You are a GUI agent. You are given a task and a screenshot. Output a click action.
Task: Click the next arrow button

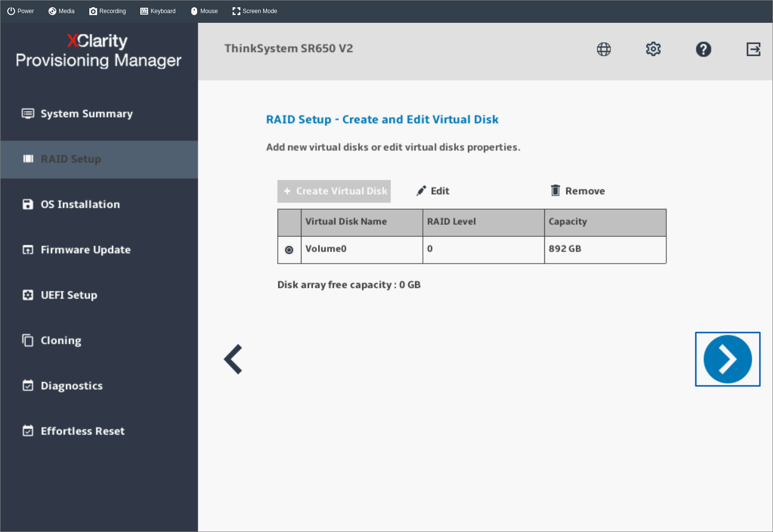point(727,359)
